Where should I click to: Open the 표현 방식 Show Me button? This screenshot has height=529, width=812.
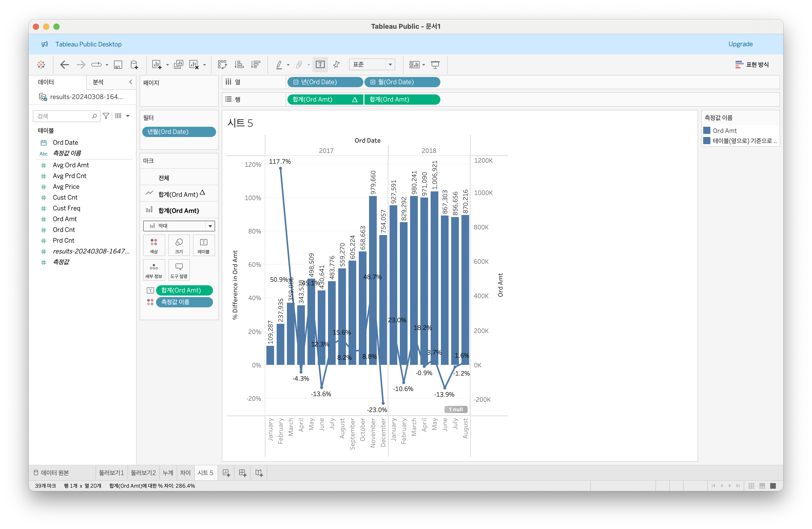[752, 64]
